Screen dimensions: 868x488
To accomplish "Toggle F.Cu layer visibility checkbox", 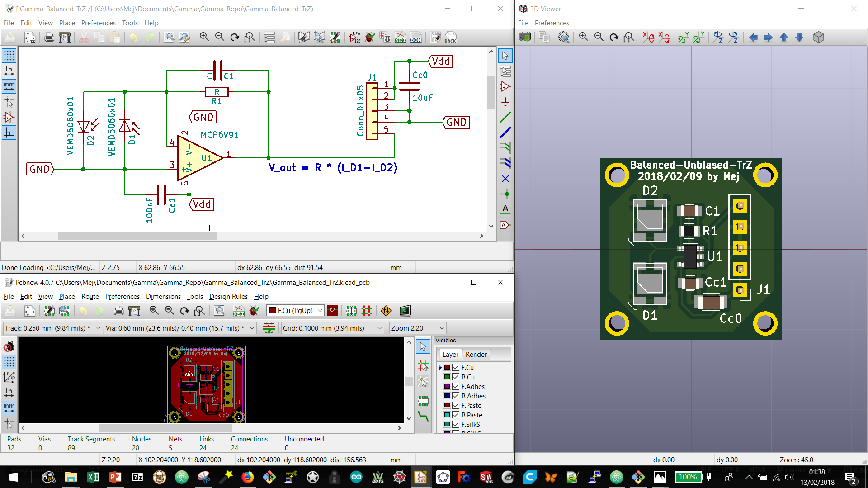I will [456, 368].
